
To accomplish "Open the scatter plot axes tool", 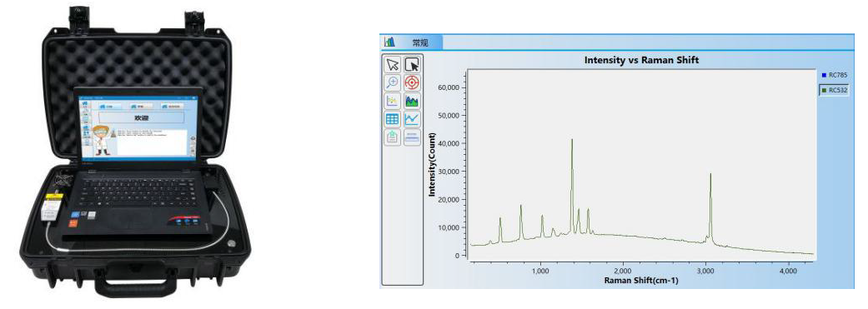I will click(x=393, y=101).
